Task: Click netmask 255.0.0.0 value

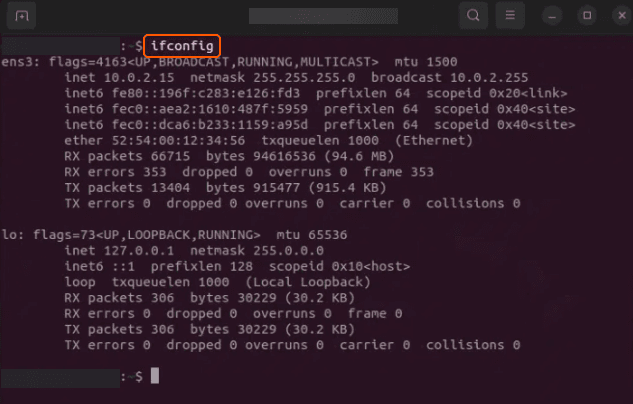Action: coord(289,251)
